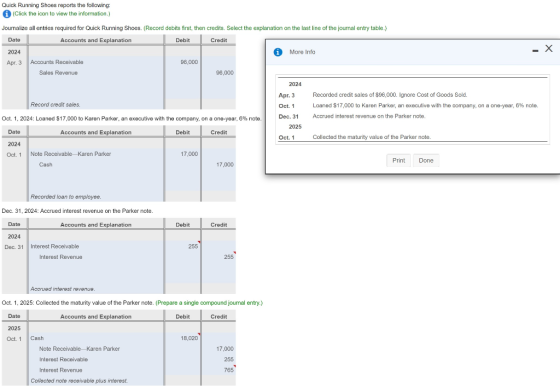Click the Apr. 3 debit field showing 96,000
560x387 pixels.
pyautogui.click(x=182, y=62)
